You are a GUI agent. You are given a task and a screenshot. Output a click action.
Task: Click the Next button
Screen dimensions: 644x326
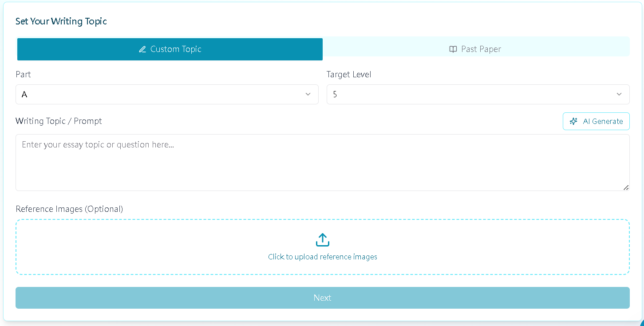323,298
